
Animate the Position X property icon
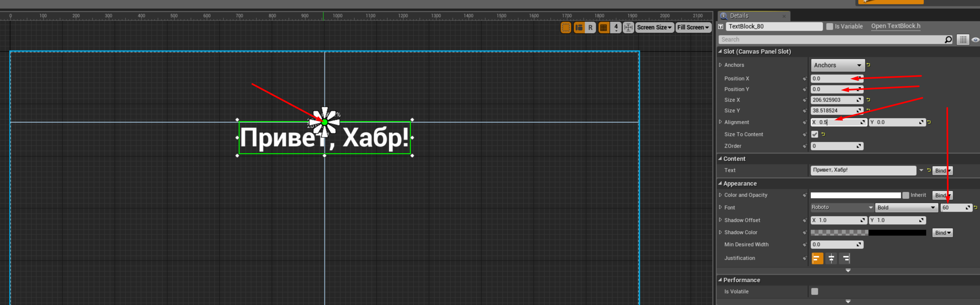point(804,79)
